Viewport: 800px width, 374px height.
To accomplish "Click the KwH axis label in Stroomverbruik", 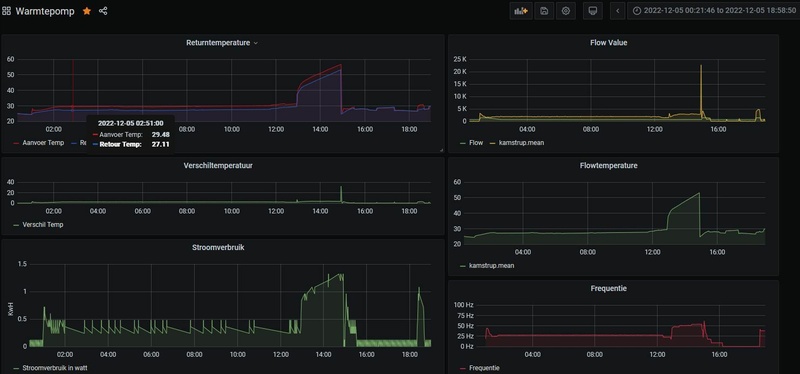I will pos(10,309).
